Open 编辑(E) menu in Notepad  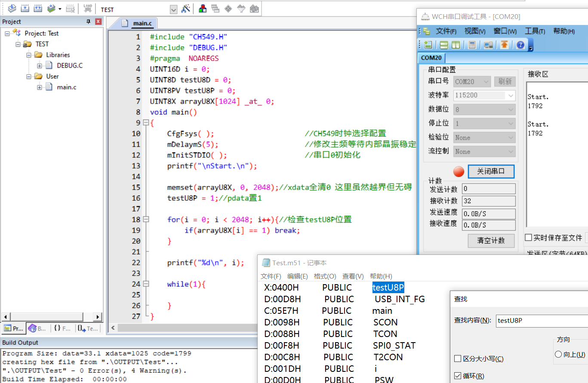click(x=298, y=276)
